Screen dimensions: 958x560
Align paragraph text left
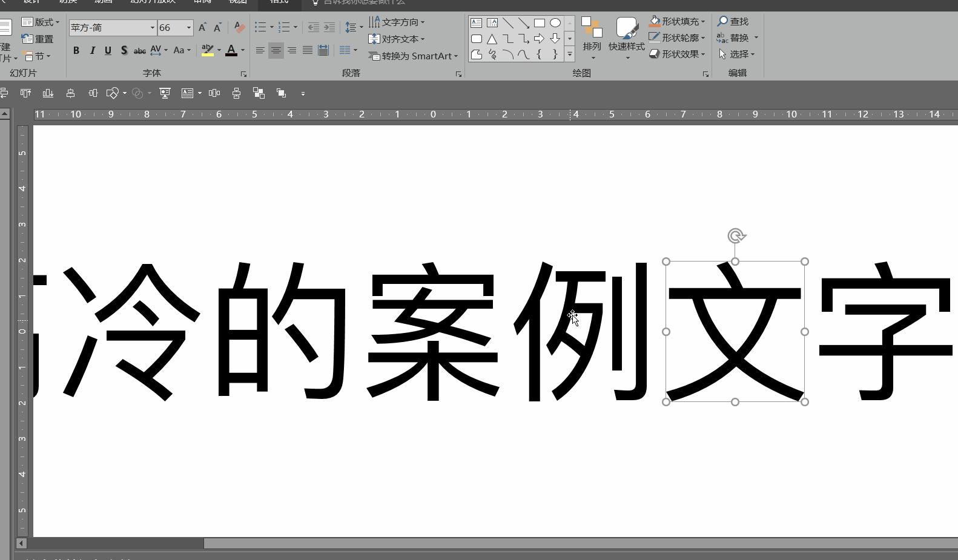point(260,50)
